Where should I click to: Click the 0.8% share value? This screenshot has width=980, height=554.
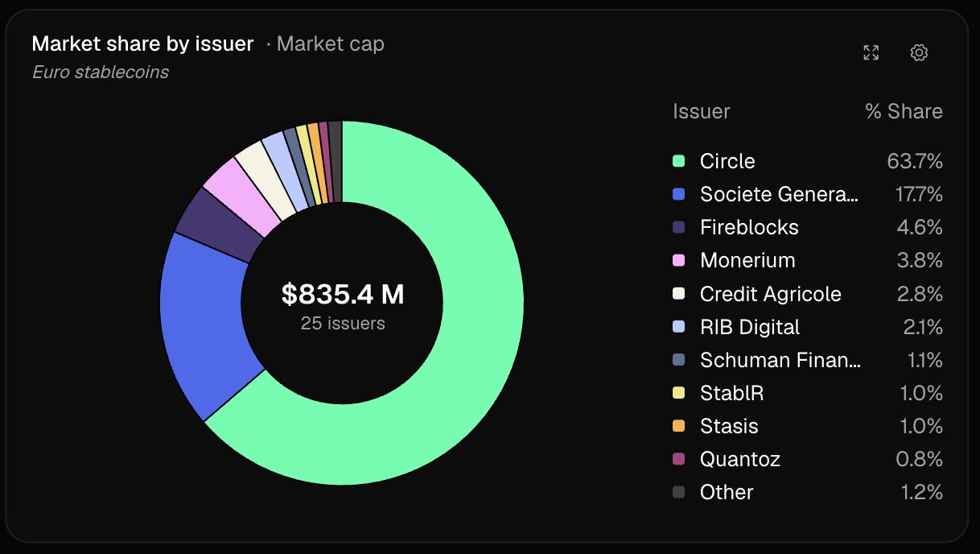point(920,459)
